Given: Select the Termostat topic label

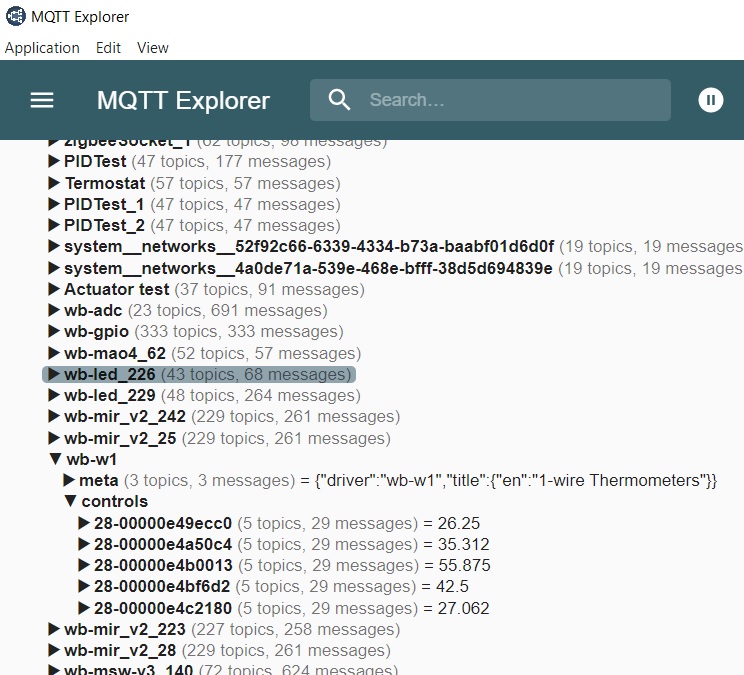Looking at the screenshot, I should click(x=105, y=183).
